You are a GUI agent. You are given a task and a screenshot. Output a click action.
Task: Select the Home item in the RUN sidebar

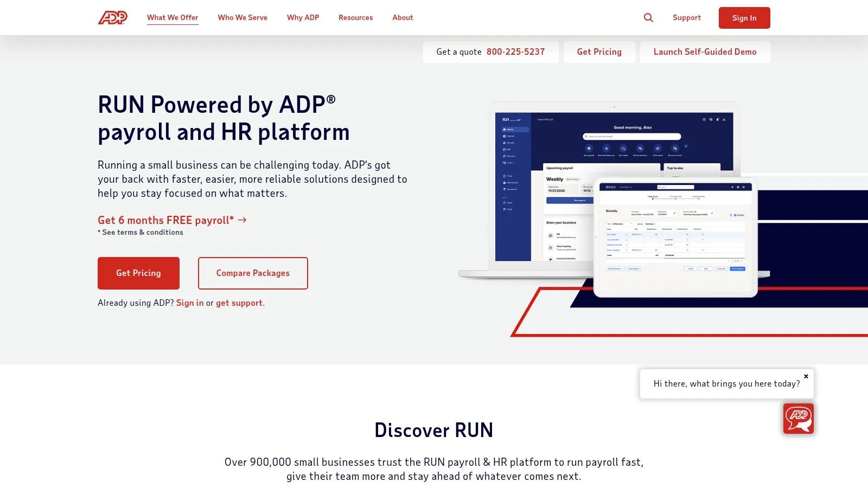coord(504,129)
